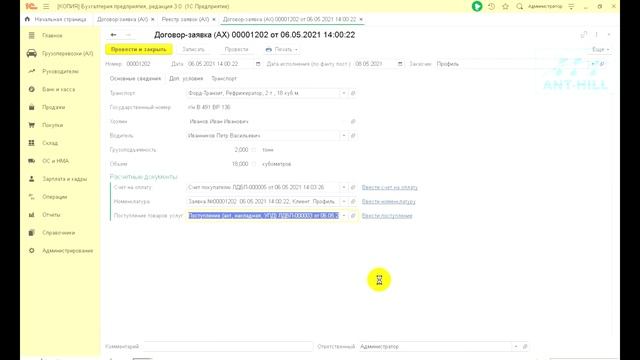Get link to document icon
This screenshot has width=640, height=360.
[584, 35]
